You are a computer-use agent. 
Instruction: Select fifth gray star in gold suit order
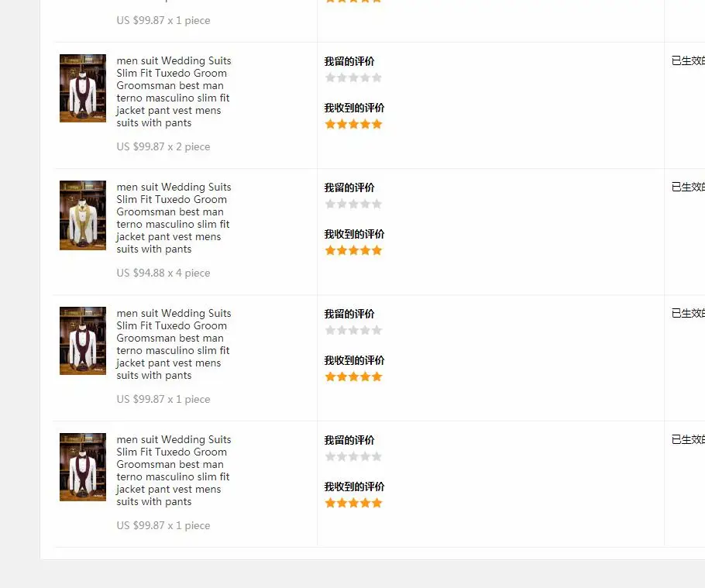(377, 204)
